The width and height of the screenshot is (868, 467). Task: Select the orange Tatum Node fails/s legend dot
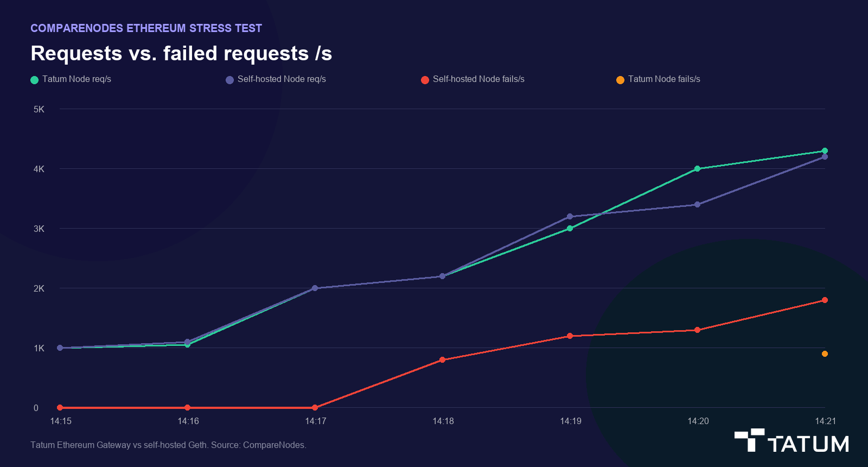coord(621,80)
